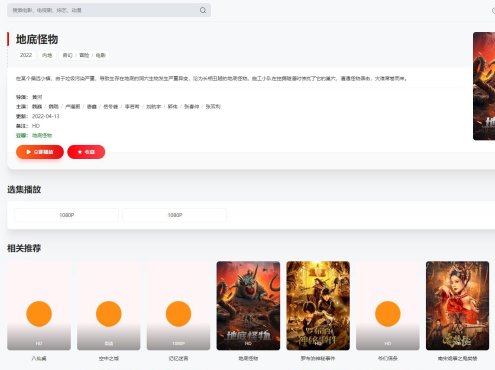Viewport: 495px width, 370px height.
Task: Click the 2022-04-13 update date text
Action: click(46, 116)
